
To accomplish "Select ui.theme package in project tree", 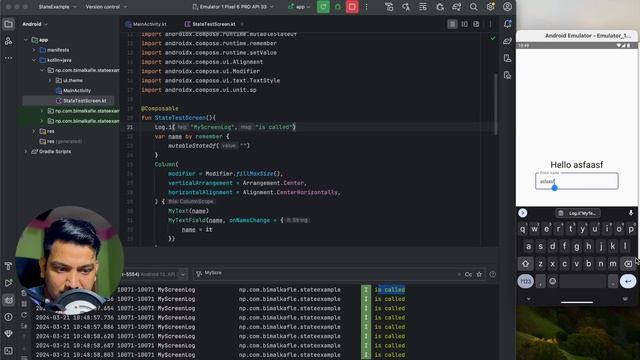I will pyautogui.click(x=73, y=80).
